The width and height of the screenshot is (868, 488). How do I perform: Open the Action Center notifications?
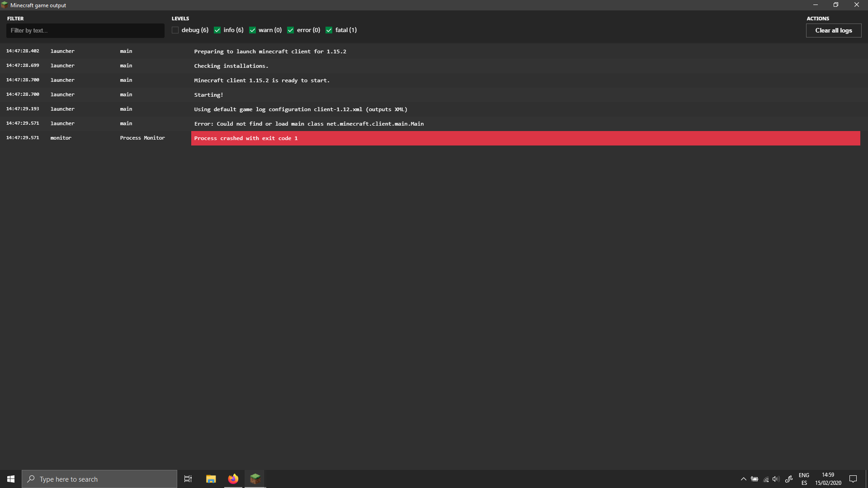(x=853, y=479)
